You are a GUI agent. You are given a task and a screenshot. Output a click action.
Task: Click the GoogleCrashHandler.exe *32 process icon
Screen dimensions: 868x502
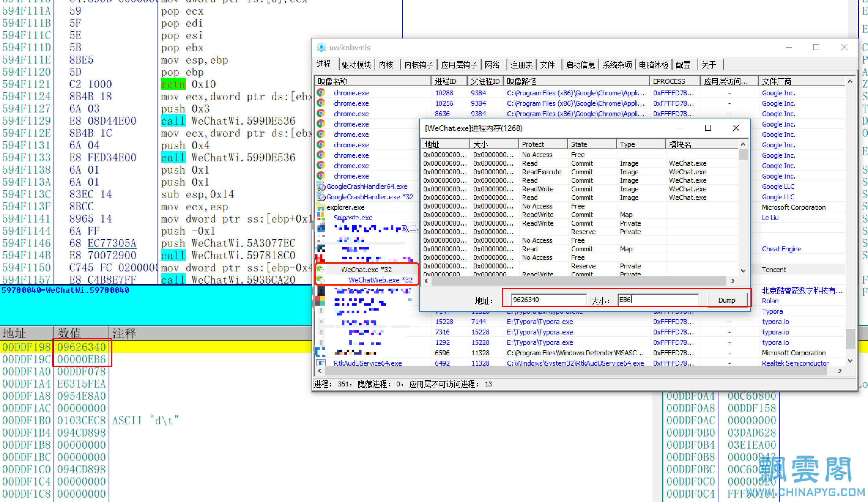pyautogui.click(x=321, y=197)
